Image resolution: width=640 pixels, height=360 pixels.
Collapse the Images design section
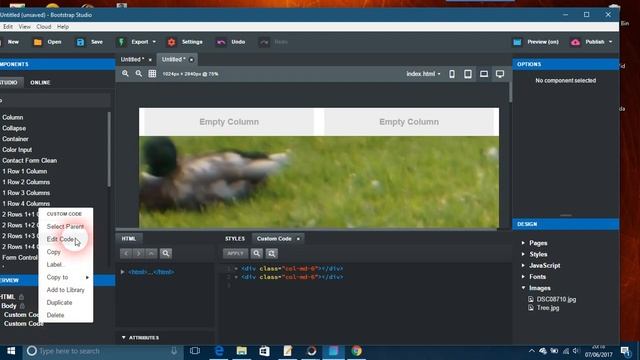coord(524,288)
